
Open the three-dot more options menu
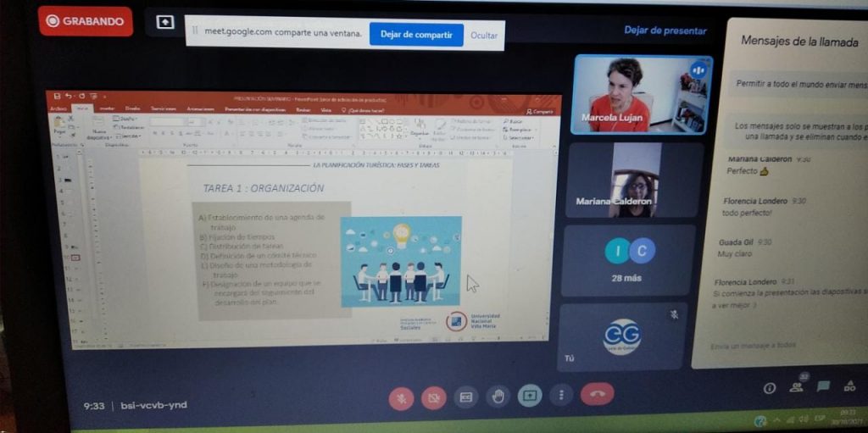click(x=560, y=395)
